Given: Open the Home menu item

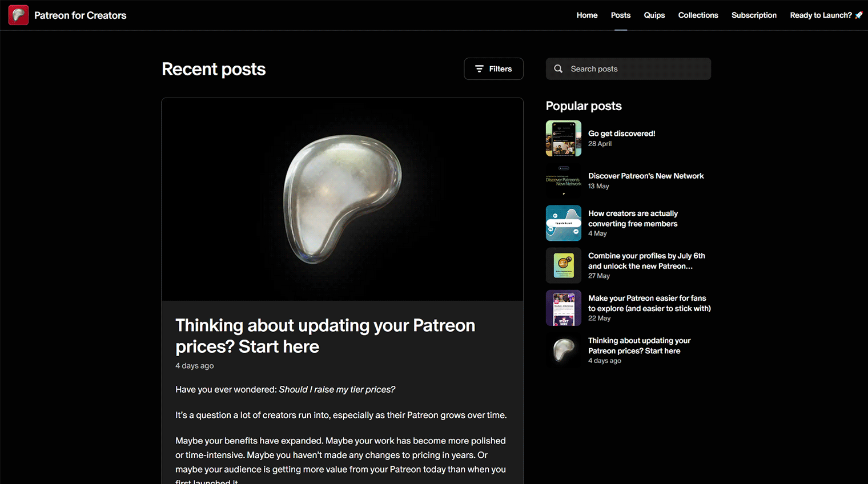Looking at the screenshot, I should [587, 15].
